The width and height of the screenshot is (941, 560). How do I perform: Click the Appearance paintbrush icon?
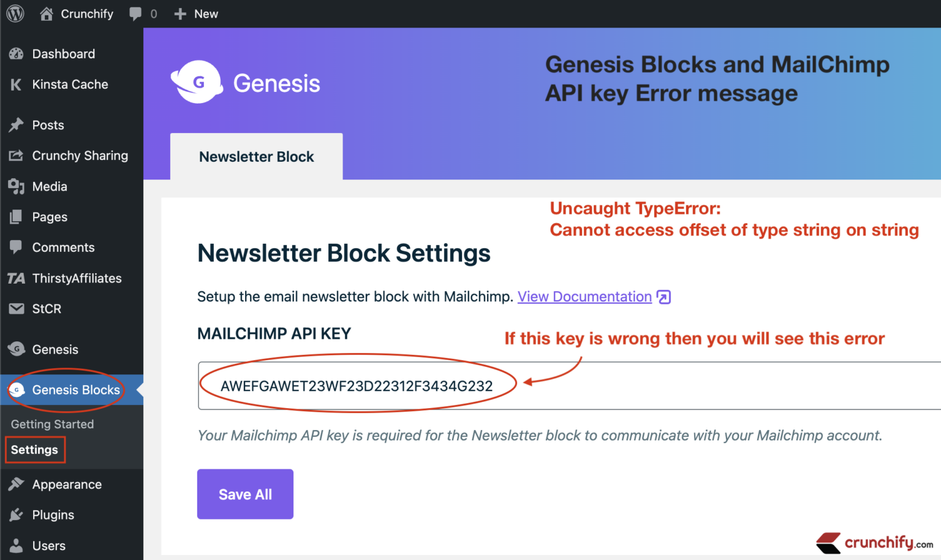click(16, 484)
